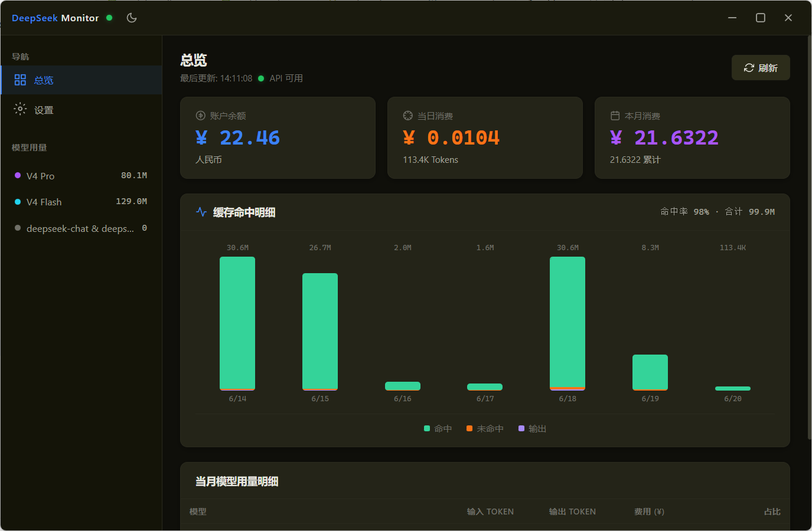Click the 113.4K Tokens text
Screen dimensions: 812x531
(x=431, y=160)
